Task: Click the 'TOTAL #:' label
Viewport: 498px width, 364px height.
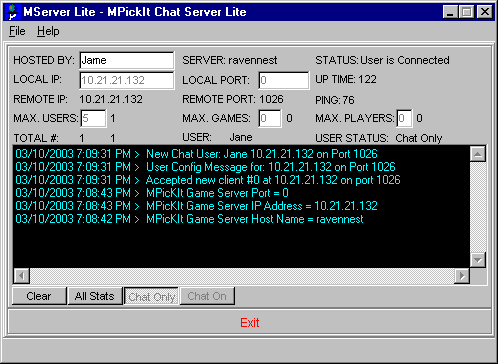Action: pos(36,138)
